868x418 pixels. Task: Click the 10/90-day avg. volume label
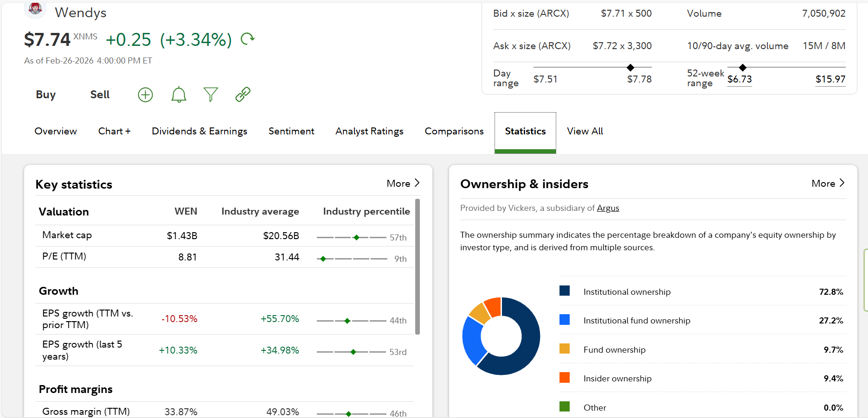(x=738, y=46)
